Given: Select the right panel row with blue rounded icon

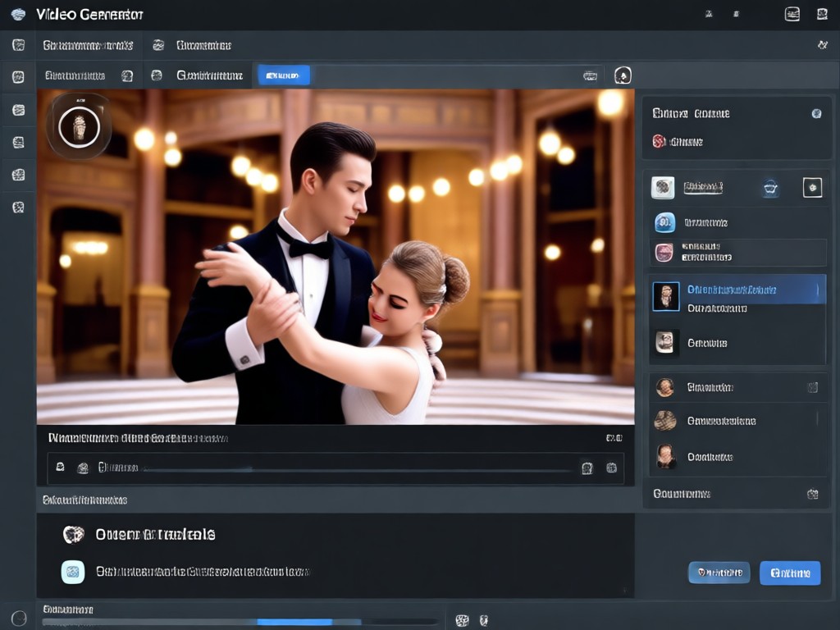Looking at the screenshot, I should click(x=737, y=222).
